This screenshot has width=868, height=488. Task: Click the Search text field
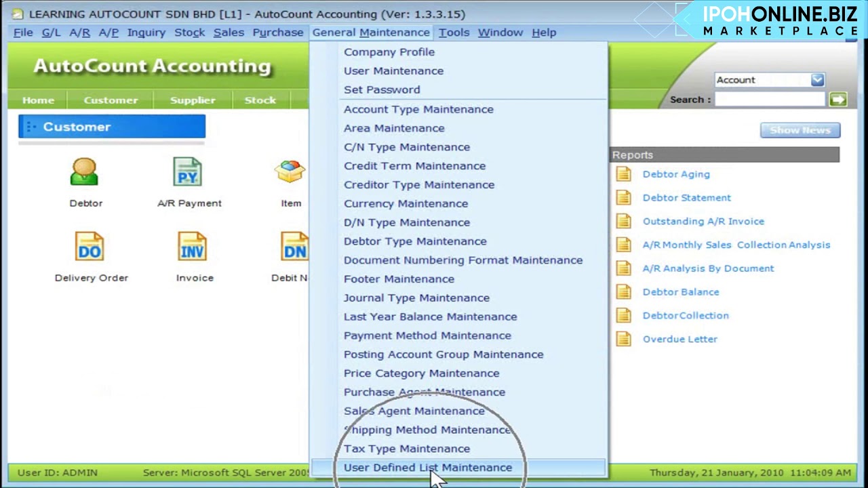[x=770, y=100]
